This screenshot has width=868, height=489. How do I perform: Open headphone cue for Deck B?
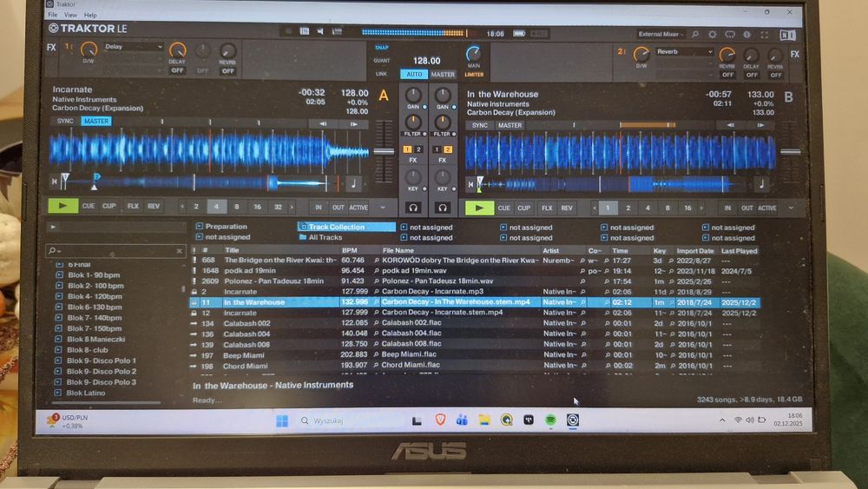click(x=443, y=208)
